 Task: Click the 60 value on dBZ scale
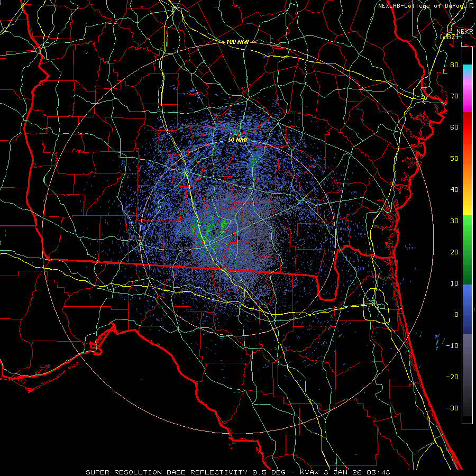click(454, 127)
